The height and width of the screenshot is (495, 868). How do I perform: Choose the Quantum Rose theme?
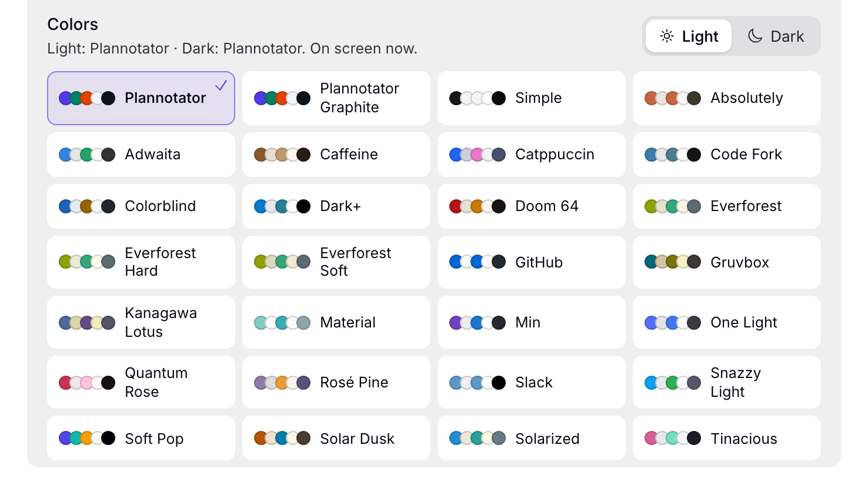[141, 382]
